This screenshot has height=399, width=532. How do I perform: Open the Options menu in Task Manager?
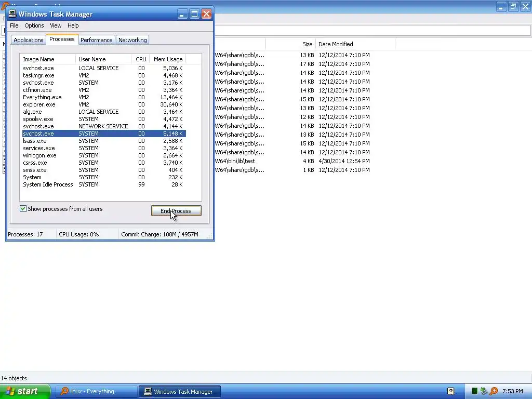(34, 25)
